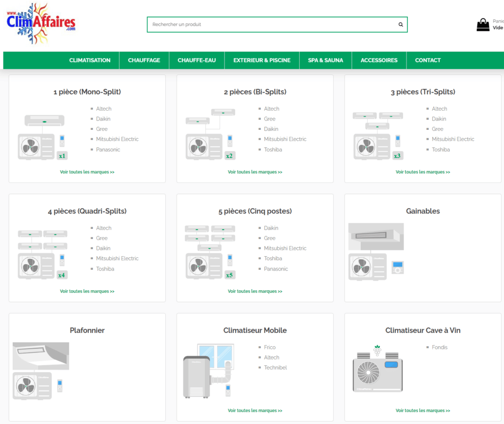Select Gree in the Mono-Split list
This screenshot has width=504, height=424.
click(102, 129)
